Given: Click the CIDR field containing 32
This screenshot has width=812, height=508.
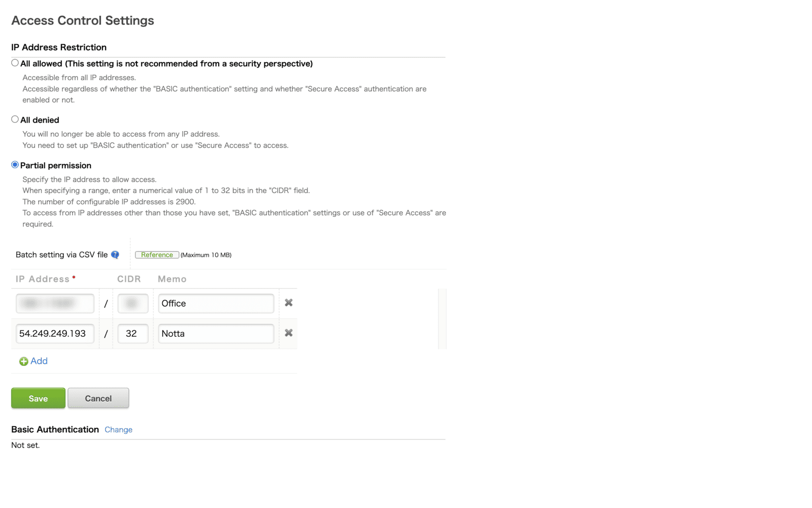Looking at the screenshot, I should coord(133,334).
